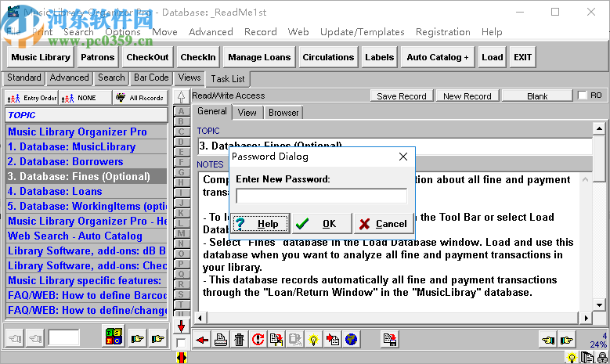Viewport: 610px width, 364px height.
Task: Click the horizontal scrollbar left arrow
Action: click(x=200, y=318)
